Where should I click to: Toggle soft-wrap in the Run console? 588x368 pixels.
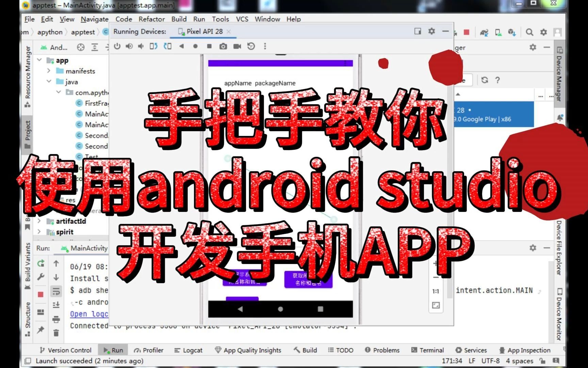point(56,291)
